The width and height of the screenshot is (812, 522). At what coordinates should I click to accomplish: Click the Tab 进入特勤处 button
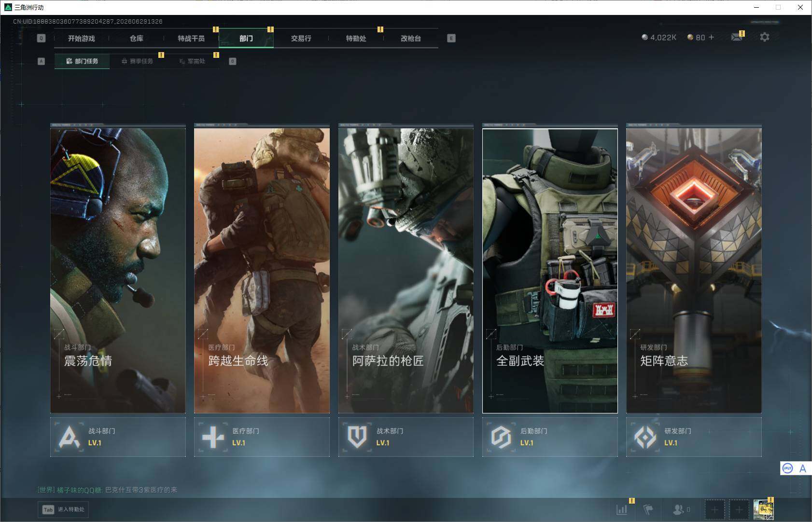[64, 509]
